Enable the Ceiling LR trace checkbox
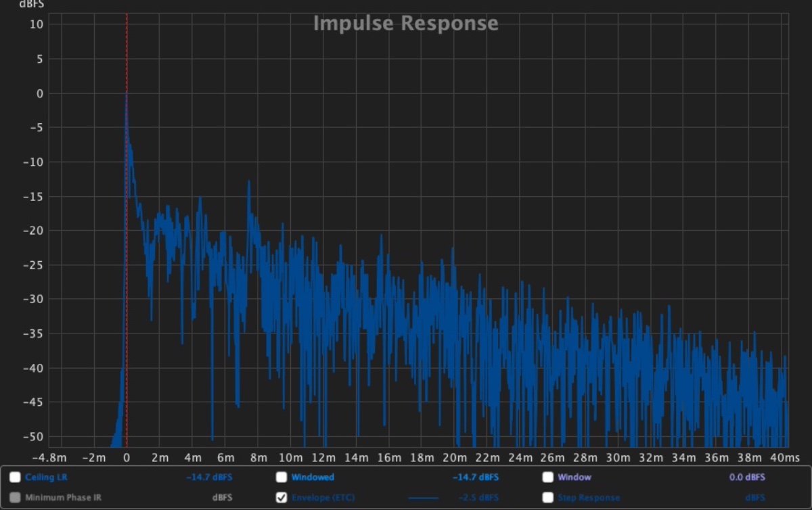Screen dimensions: 812x510 [x=15, y=477]
